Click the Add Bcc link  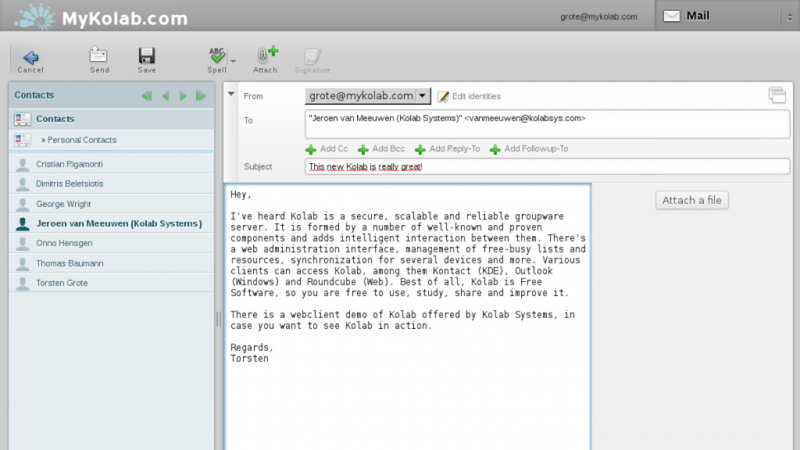pyautogui.click(x=388, y=148)
